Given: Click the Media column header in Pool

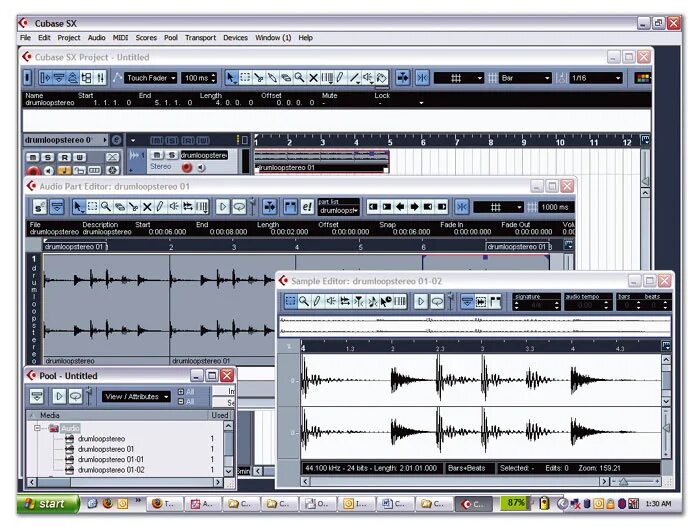Looking at the screenshot, I should tap(50, 415).
